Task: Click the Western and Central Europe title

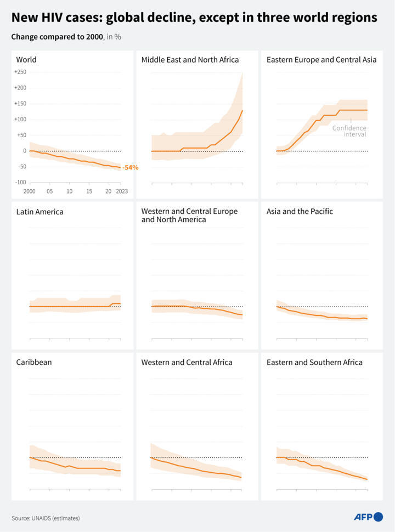Action: [x=189, y=215]
